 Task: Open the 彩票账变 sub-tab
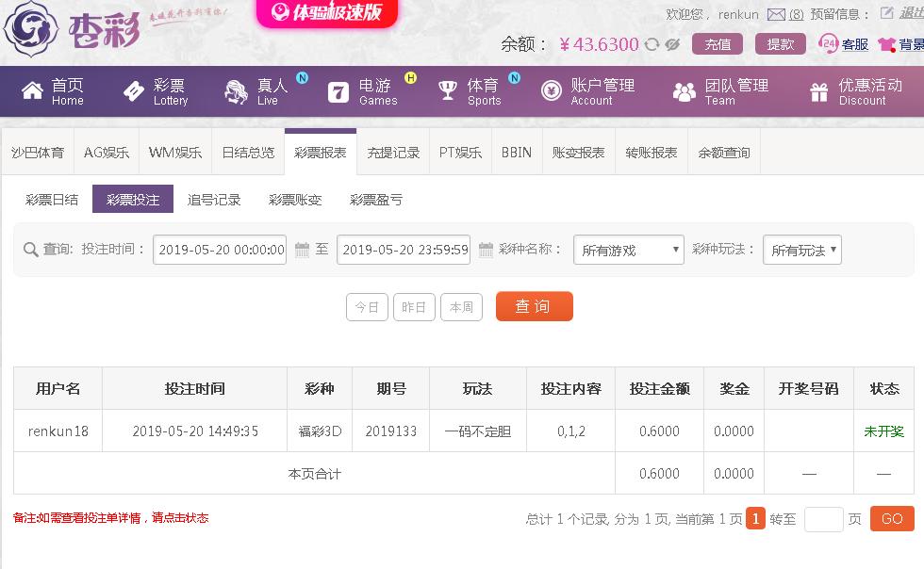coord(294,200)
